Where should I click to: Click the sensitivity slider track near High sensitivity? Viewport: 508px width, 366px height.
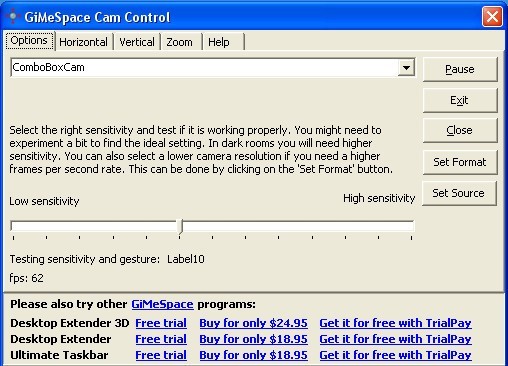point(380,226)
